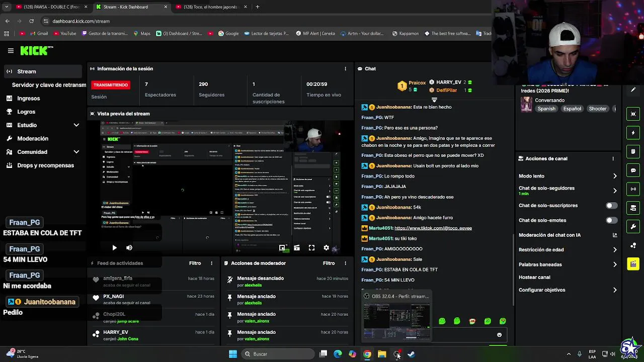The image size is (644, 362).
Task: Click the OBS window preview thumbnail
Action: (x=397, y=321)
